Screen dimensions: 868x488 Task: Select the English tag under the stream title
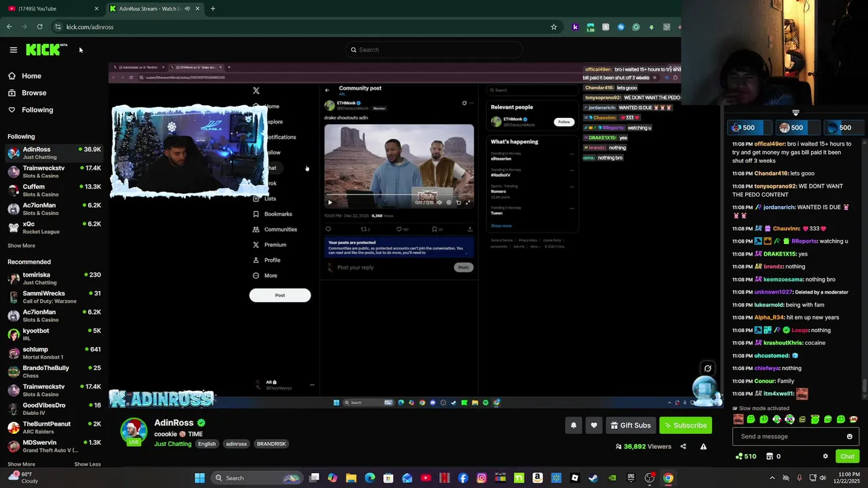click(x=207, y=444)
